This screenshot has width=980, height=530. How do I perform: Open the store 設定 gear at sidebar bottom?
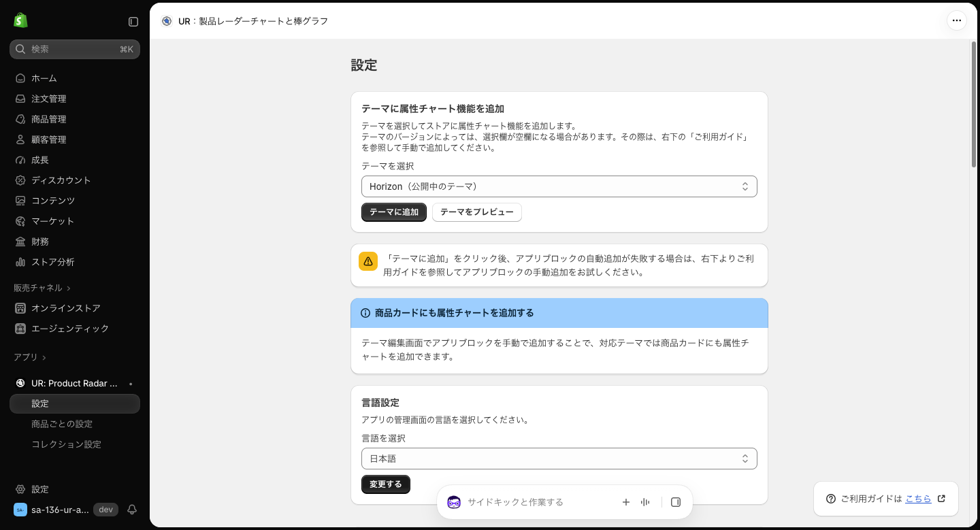coord(20,489)
